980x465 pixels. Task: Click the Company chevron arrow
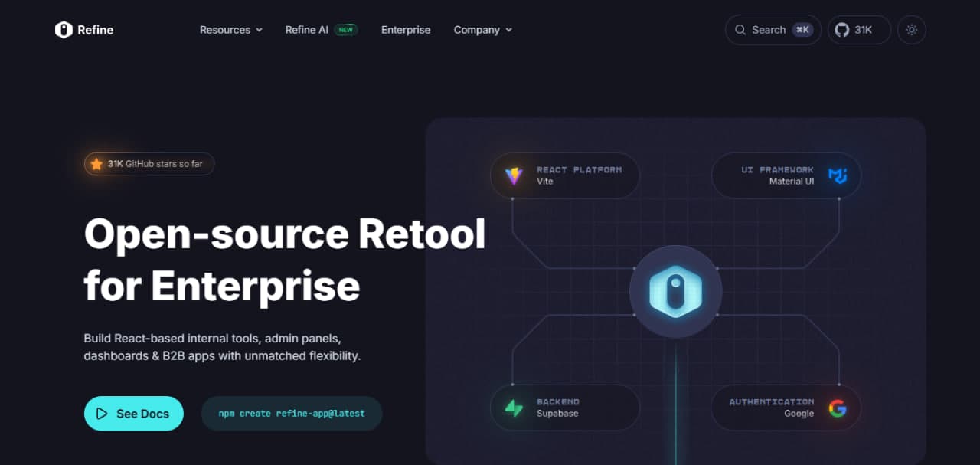pos(508,30)
